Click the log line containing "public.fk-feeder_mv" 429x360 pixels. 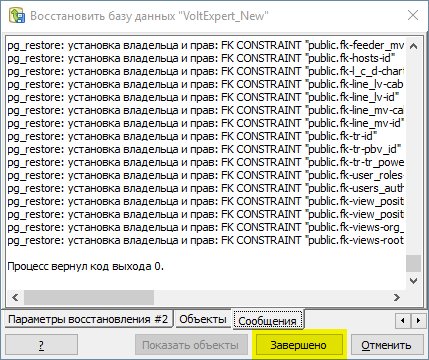click(205, 45)
